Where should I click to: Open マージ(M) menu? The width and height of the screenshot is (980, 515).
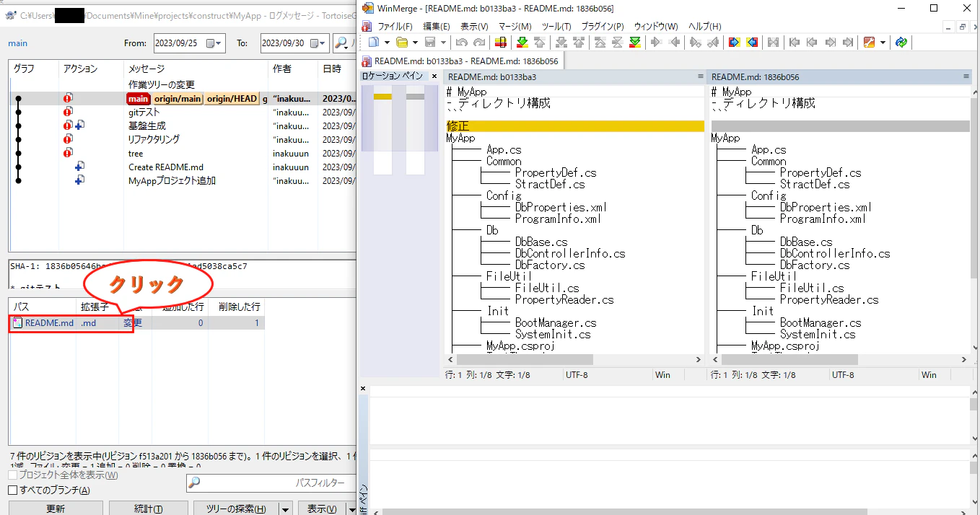pos(515,26)
